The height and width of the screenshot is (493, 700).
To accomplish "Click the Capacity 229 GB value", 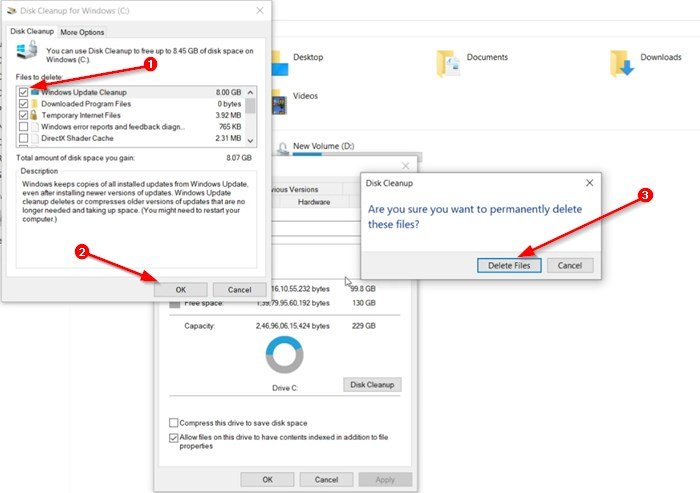I will point(363,326).
